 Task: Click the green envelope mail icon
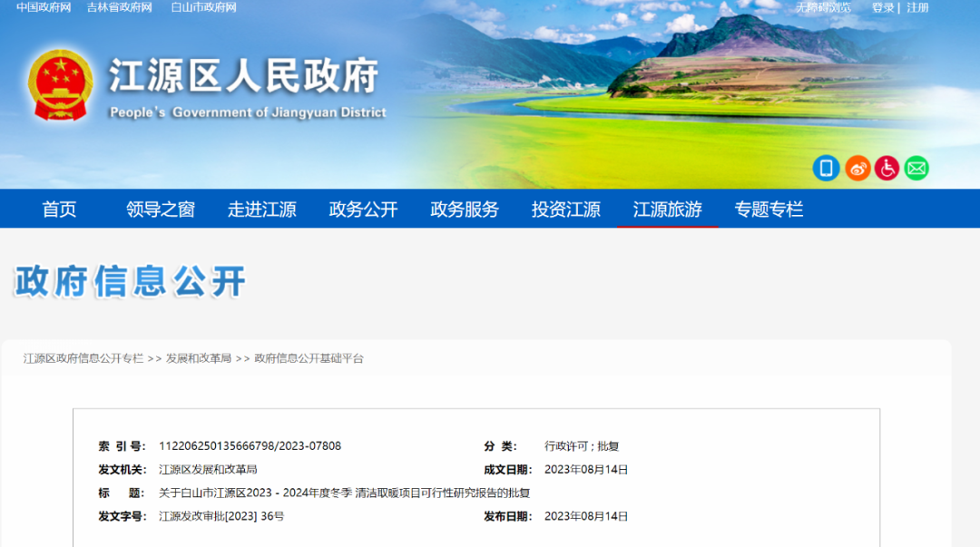coord(916,168)
